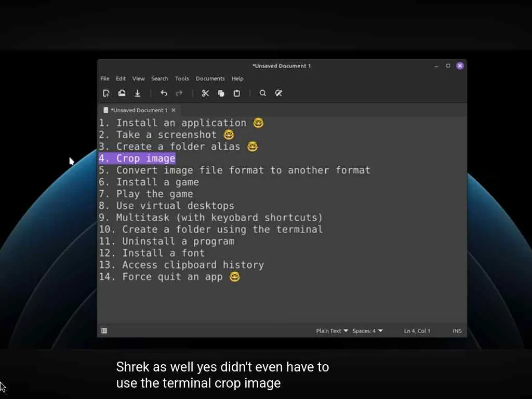532x399 pixels.
Task: Click the Find and Replace icon
Action: click(x=278, y=93)
